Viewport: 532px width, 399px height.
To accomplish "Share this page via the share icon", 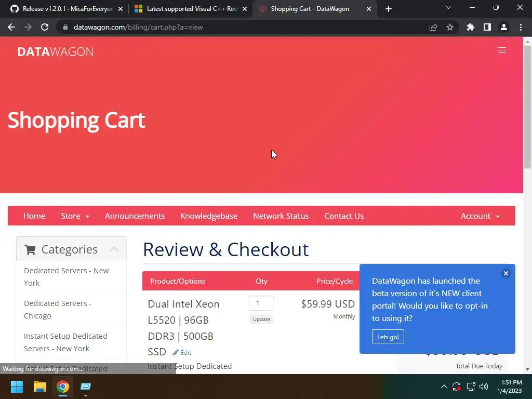I will tap(433, 27).
